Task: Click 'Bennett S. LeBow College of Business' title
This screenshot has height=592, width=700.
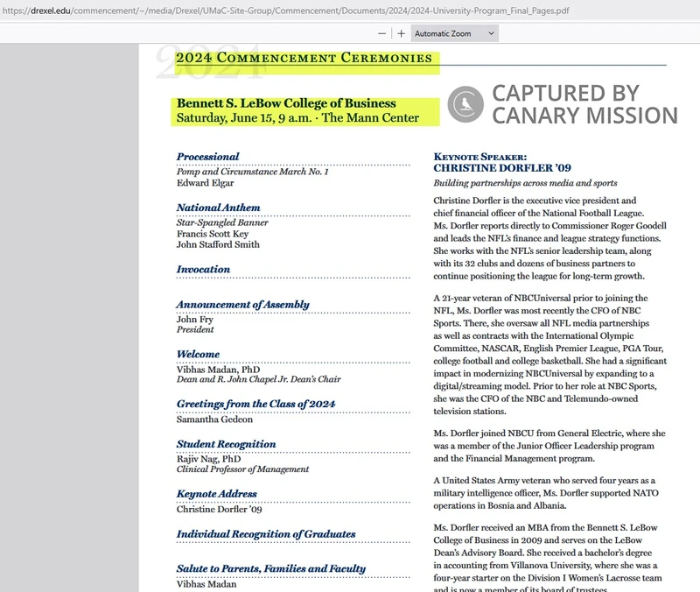Action: tap(286, 103)
